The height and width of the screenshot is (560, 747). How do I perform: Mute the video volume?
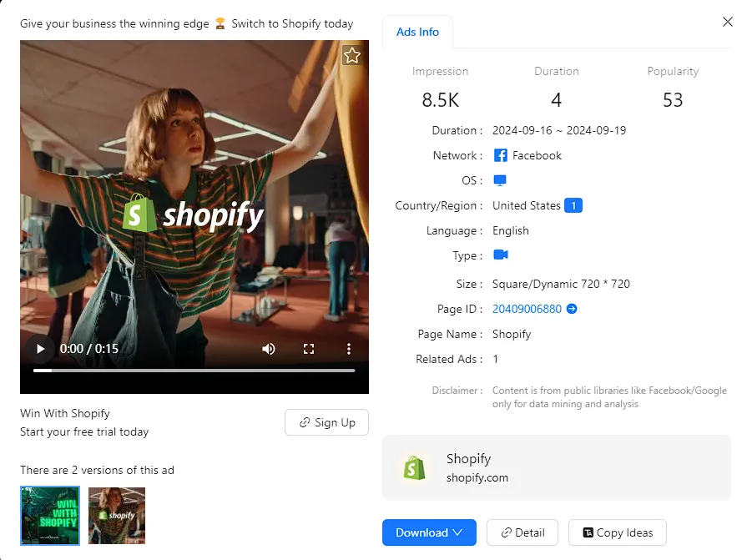(x=269, y=349)
